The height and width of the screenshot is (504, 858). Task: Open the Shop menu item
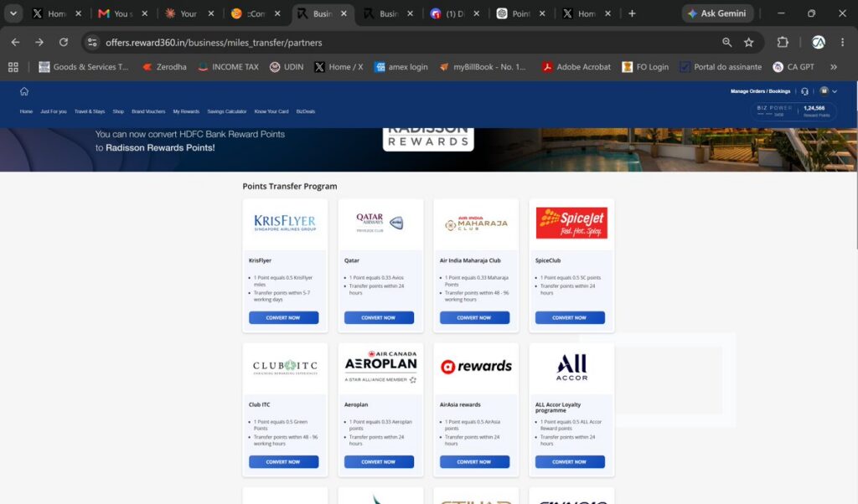[118, 111]
